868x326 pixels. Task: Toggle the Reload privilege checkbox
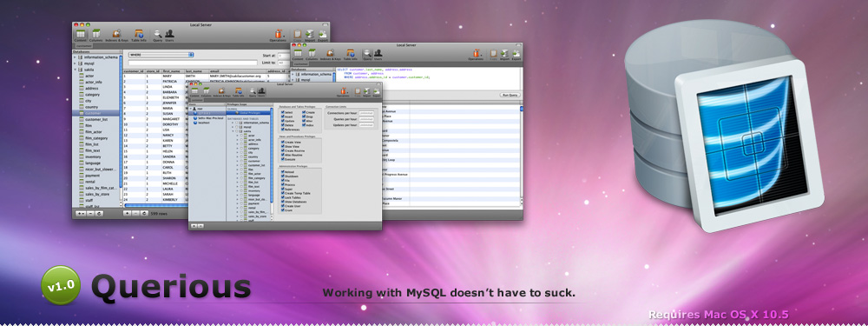[283, 172]
